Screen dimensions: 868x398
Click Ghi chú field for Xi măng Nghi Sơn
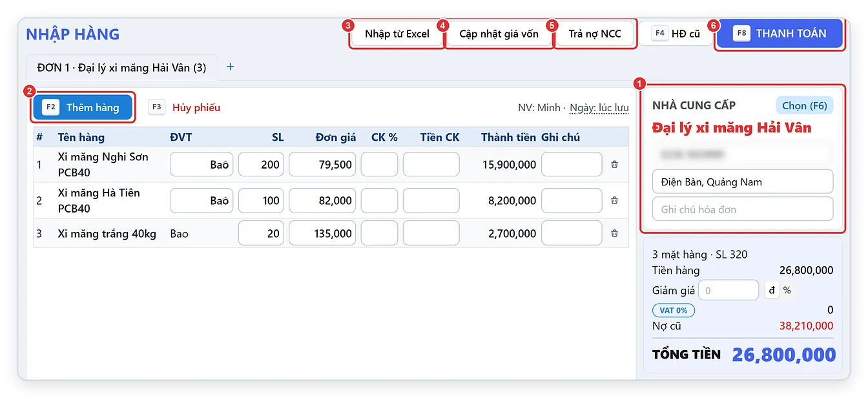(572, 165)
